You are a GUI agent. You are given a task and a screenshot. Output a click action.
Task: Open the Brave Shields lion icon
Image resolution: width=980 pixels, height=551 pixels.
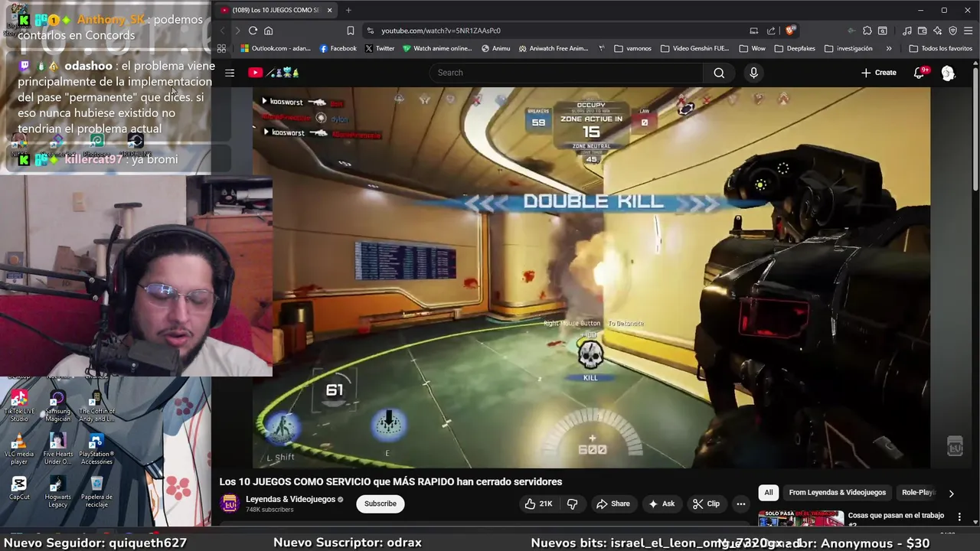pos(790,31)
